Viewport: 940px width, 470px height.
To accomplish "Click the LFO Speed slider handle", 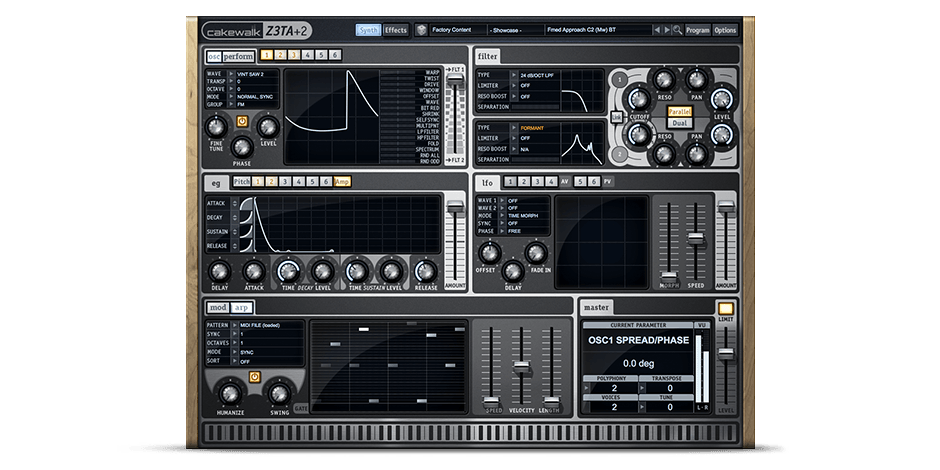I will (695, 238).
